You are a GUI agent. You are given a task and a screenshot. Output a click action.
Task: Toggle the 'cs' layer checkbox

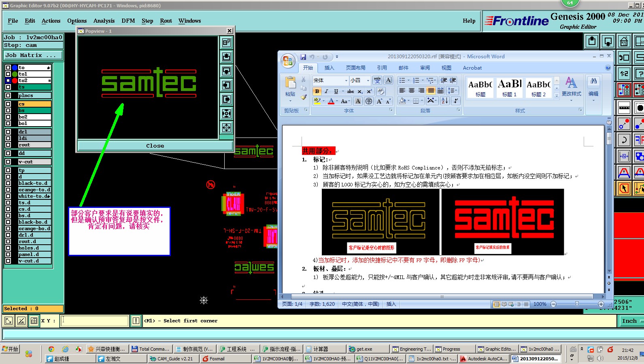[x=8, y=104]
